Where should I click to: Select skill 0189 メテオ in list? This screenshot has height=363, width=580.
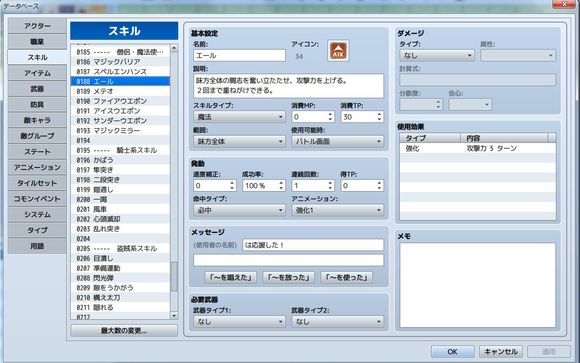click(120, 91)
